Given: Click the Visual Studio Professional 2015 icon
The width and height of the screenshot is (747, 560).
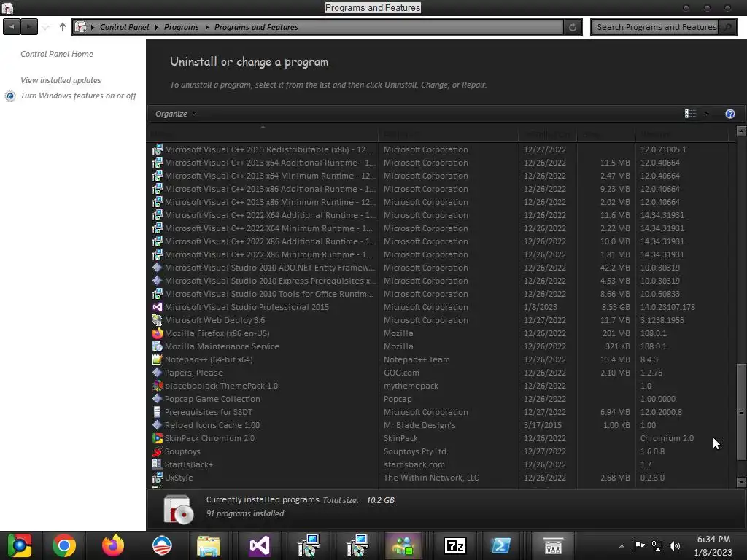Looking at the screenshot, I should (158, 307).
